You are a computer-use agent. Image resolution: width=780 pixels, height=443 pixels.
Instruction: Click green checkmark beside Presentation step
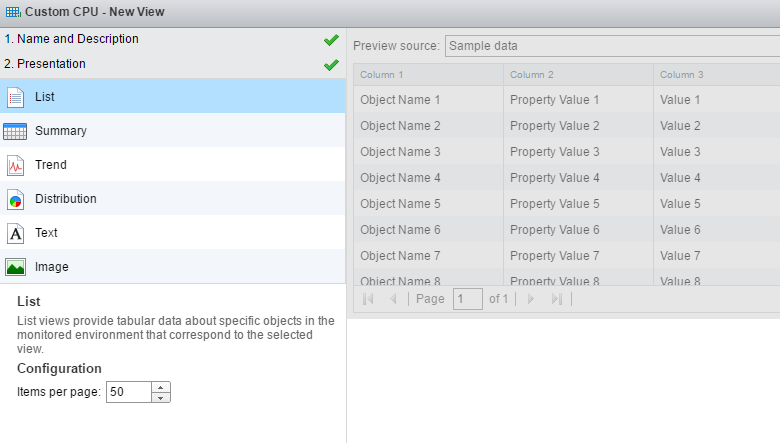pyautogui.click(x=332, y=65)
